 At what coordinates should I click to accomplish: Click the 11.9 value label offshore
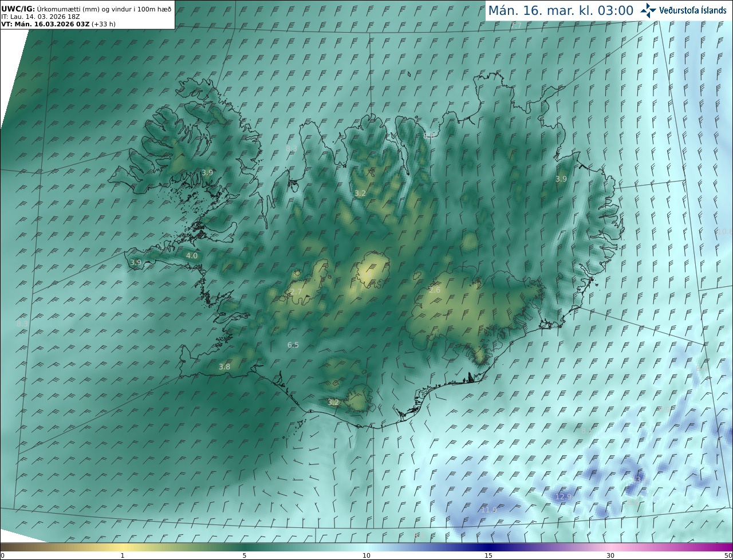click(x=489, y=509)
